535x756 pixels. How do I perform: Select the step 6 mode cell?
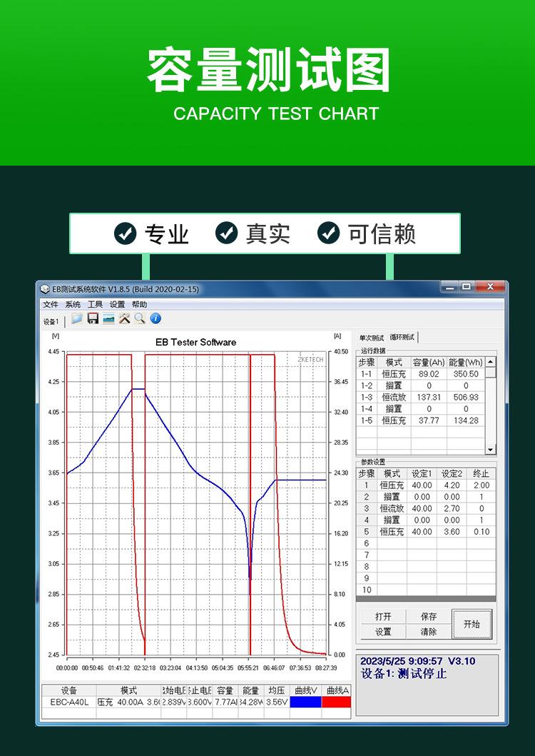pos(392,543)
